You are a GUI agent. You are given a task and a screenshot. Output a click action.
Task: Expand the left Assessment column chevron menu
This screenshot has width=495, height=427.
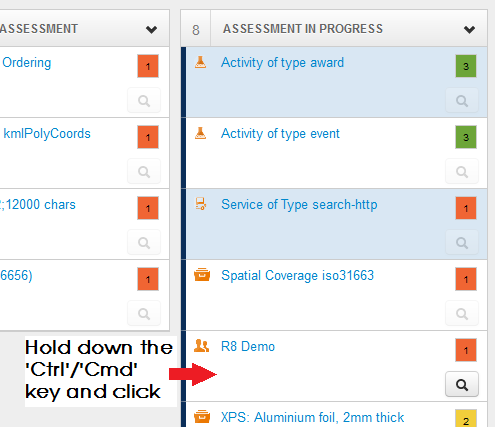tap(151, 29)
